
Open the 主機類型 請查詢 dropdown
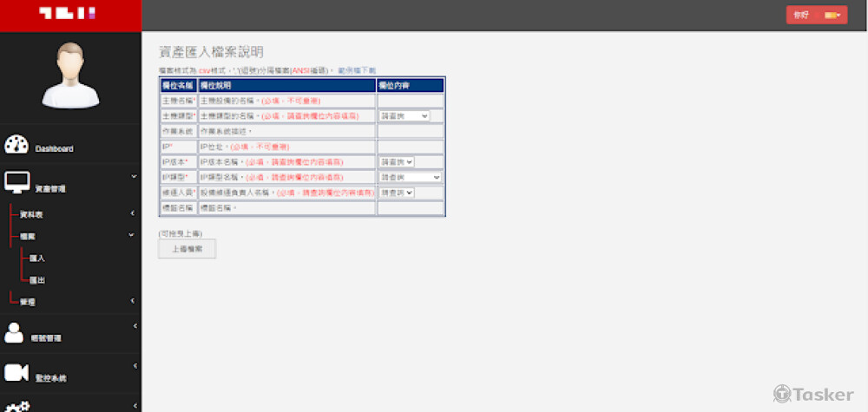[x=404, y=115]
